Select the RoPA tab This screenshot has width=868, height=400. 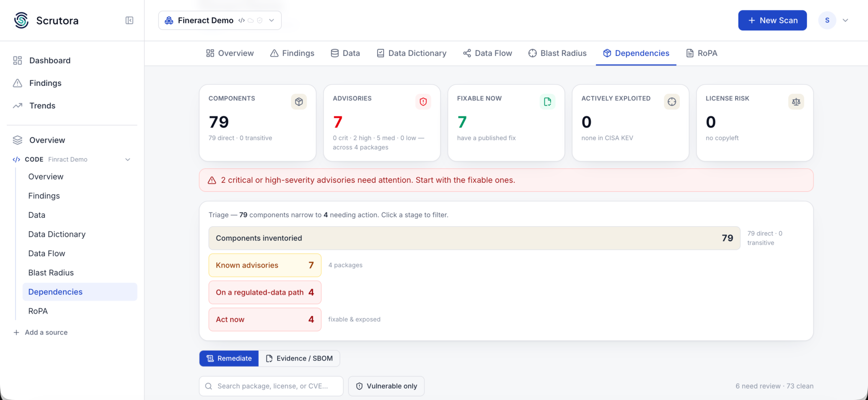click(702, 53)
